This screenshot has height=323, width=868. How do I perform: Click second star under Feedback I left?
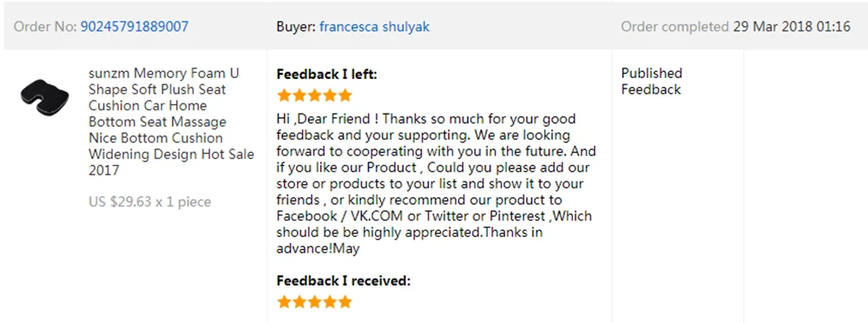point(299,96)
